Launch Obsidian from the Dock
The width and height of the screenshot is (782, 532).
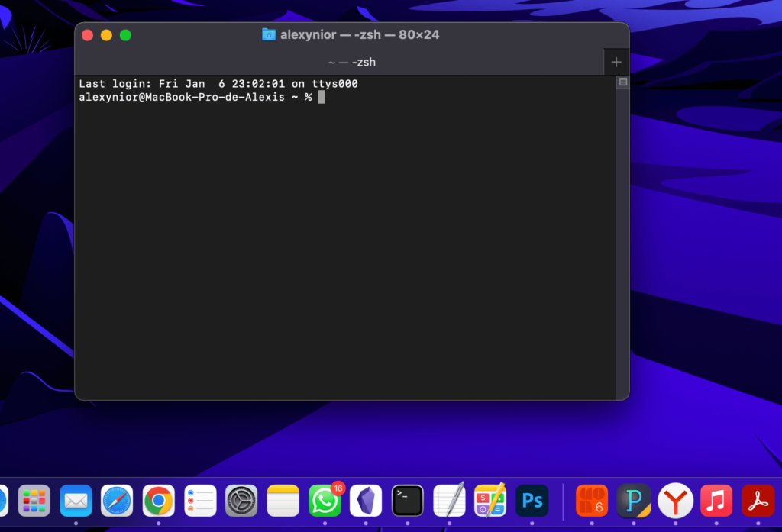click(x=366, y=501)
